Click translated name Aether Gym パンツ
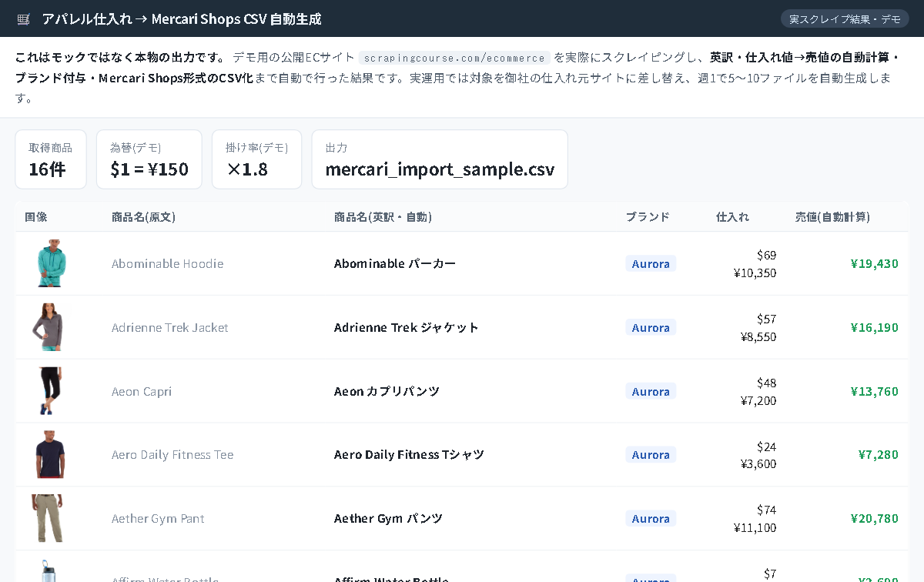The image size is (924, 582). coord(388,519)
